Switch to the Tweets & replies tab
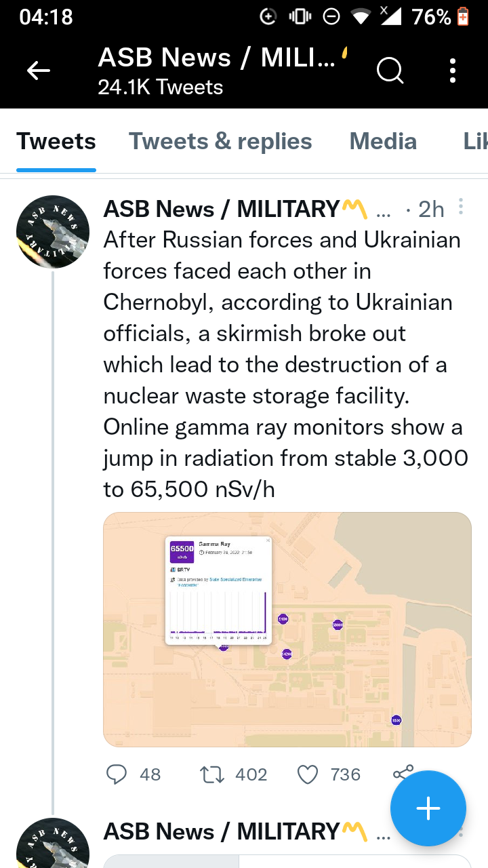Viewport: 488px width, 868px height. tap(220, 141)
